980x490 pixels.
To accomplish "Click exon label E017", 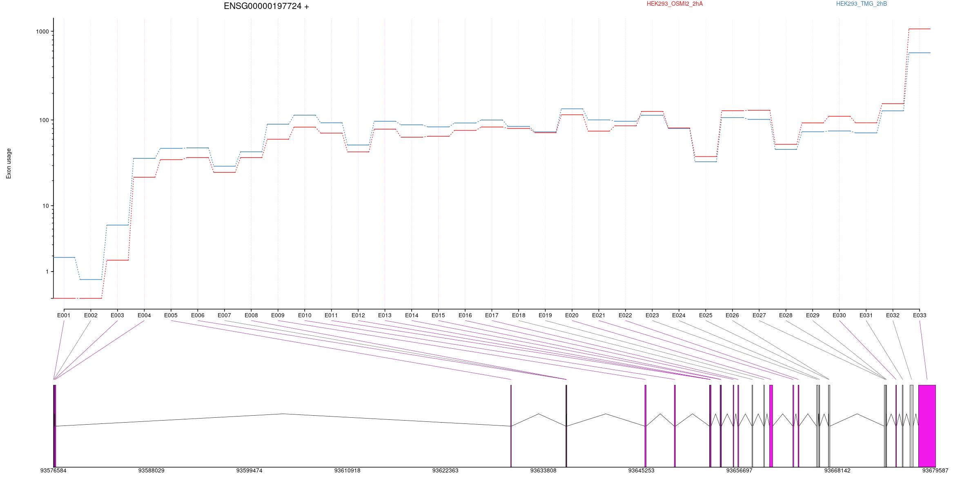I will [x=492, y=315].
